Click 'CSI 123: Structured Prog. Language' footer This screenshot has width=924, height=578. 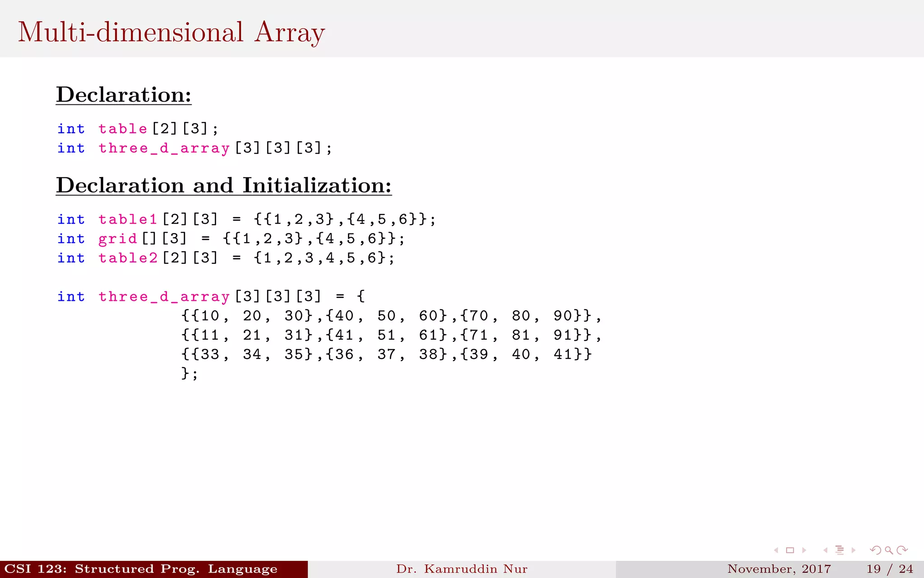tap(141, 569)
